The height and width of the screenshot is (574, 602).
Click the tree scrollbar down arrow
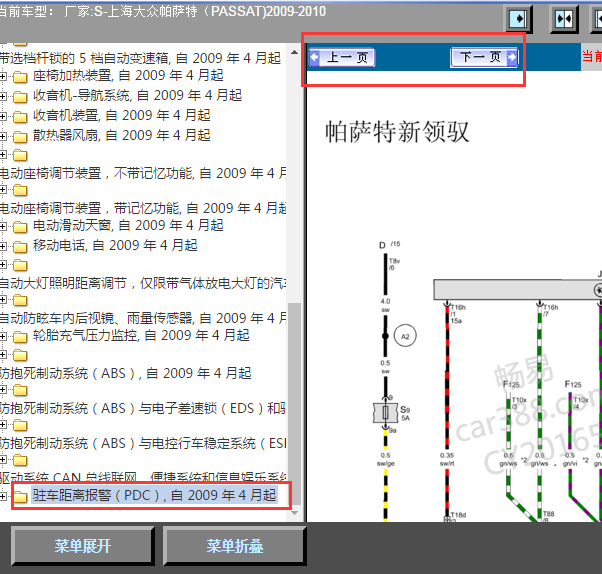(x=294, y=513)
